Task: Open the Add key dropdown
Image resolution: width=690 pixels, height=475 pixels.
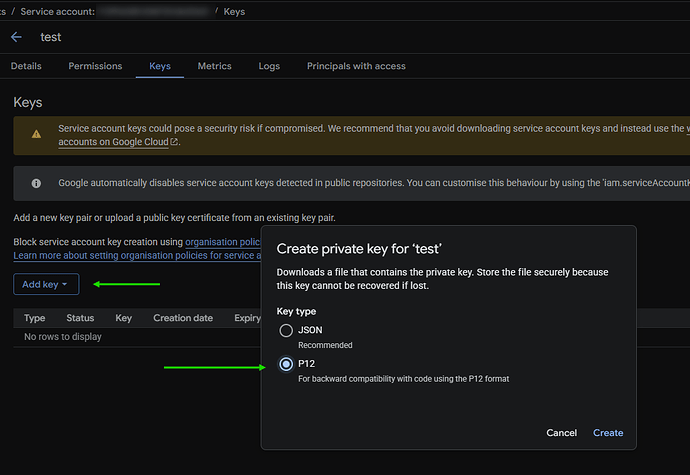Action: (x=46, y=285)
